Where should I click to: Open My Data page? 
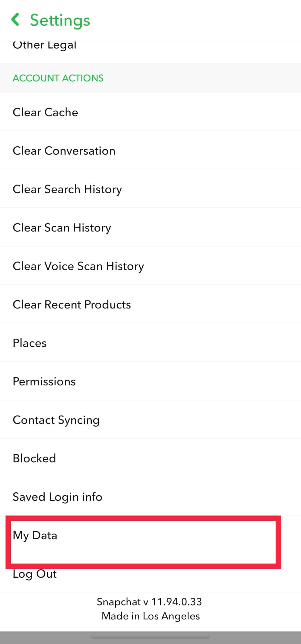coord(35,535)
